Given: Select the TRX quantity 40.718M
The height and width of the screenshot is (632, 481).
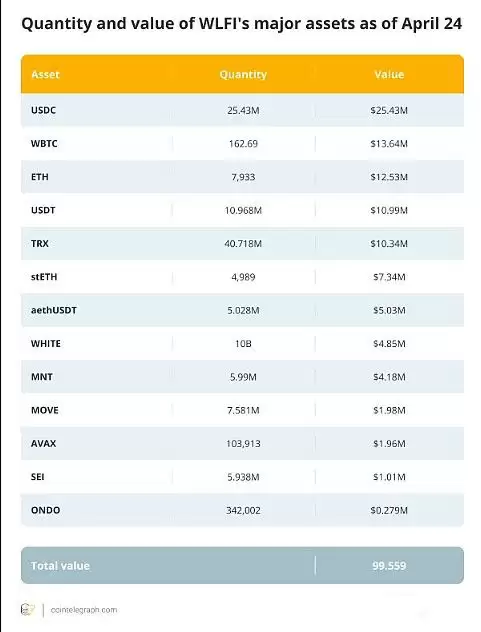Looking at the screenshot, I should pyautogui.click(x=243, y=243).
